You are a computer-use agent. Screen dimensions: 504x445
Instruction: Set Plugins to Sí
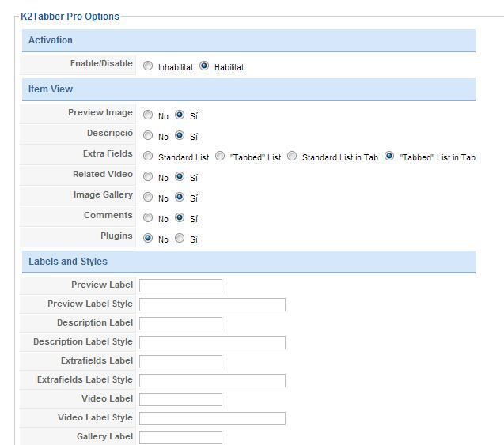[x=180, y=238]
